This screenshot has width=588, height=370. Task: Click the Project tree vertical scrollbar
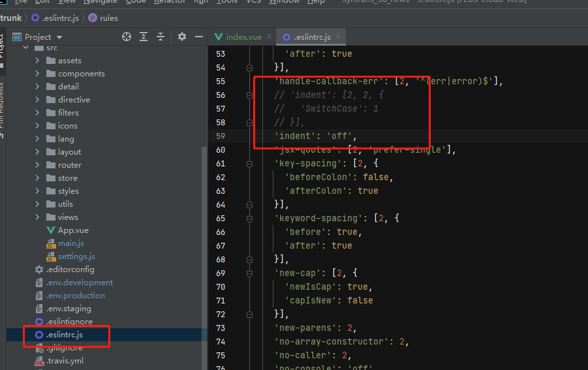204,258
